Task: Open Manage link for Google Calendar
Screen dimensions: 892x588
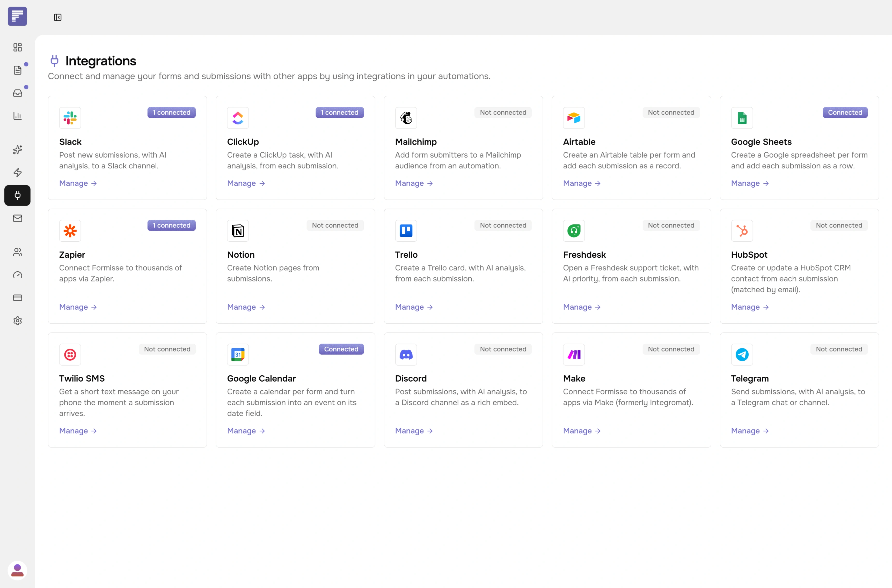Action: tap(246, 431)
